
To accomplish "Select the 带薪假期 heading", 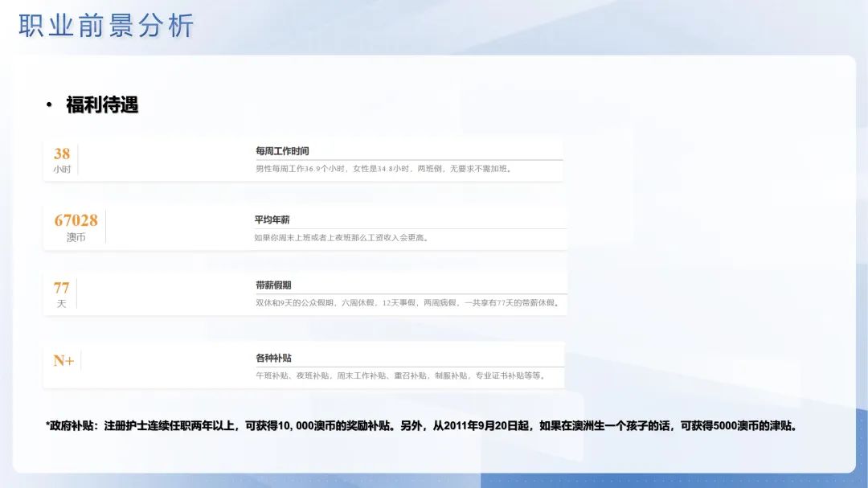I will point(273,285).
